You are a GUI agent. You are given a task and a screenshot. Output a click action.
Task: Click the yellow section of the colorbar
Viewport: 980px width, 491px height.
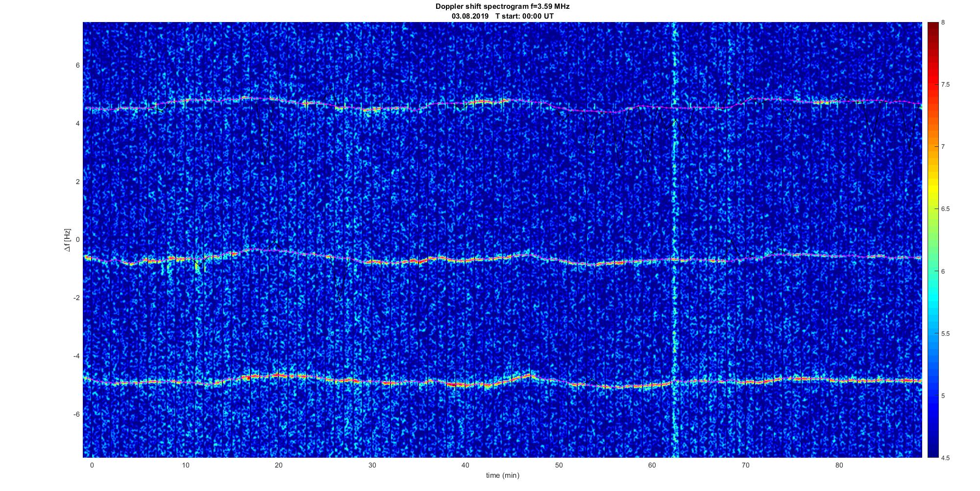[932, 188]
